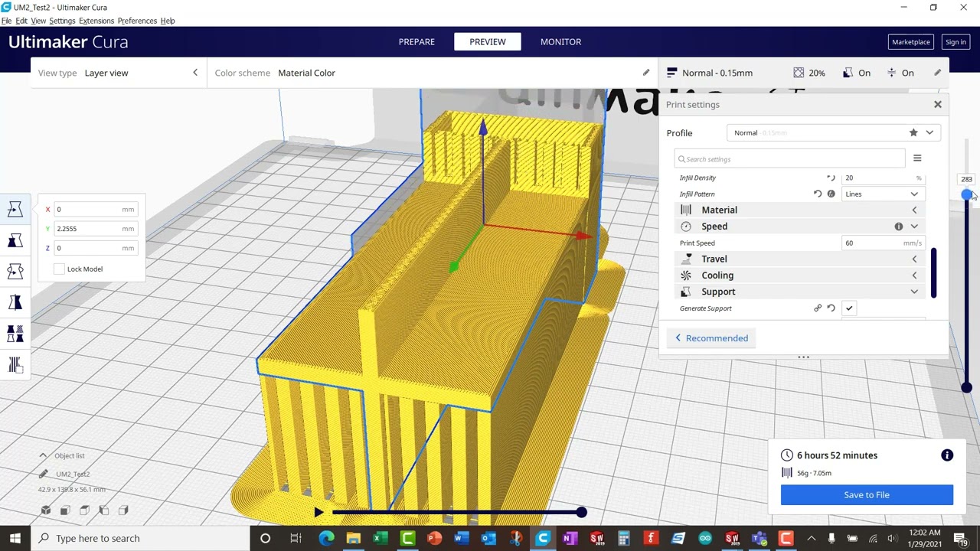This screenshot has height=551, width=980.
Task: Open the Extensions menu
Action: click(96, 21)
